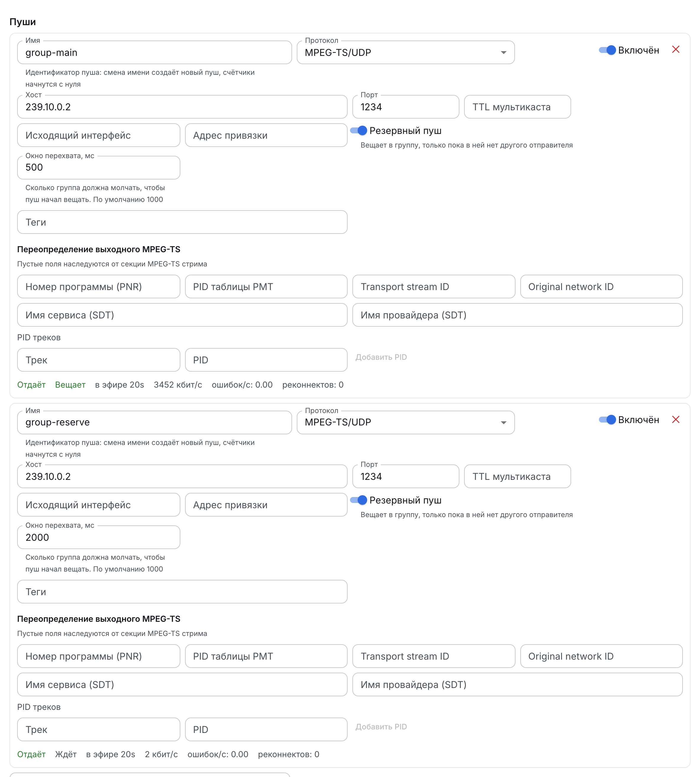
Task: Select the Порт field in group-reserve
Action: pyautogui.click(x=406, y=477)
